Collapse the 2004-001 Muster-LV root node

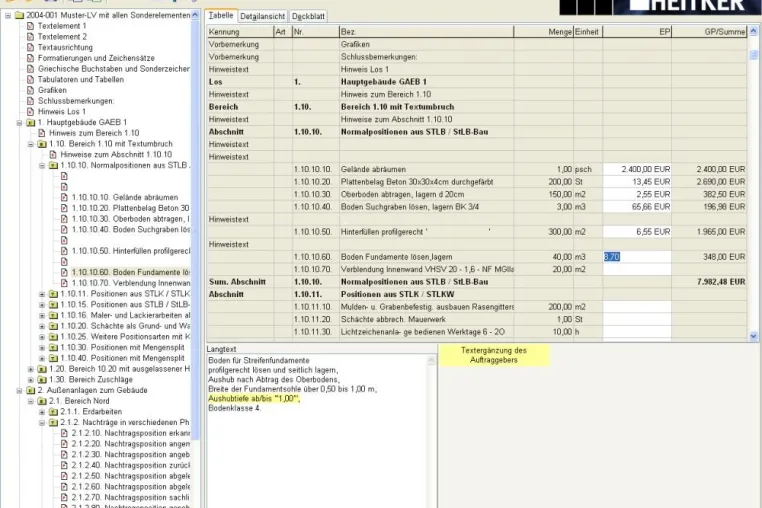pyautogui.click(x=8, y=16)
